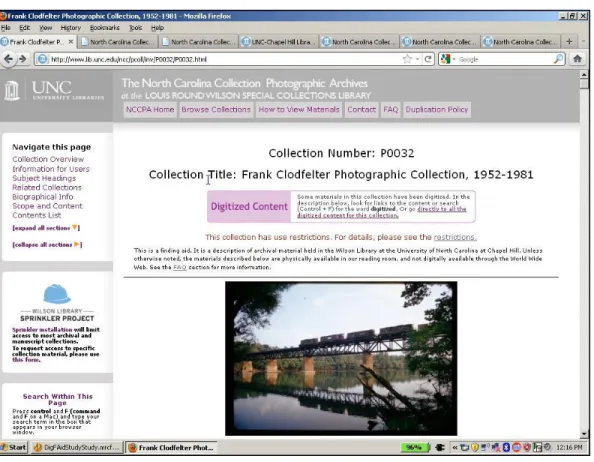
Task: Open the History menu
Action: (x=71, y=28)
